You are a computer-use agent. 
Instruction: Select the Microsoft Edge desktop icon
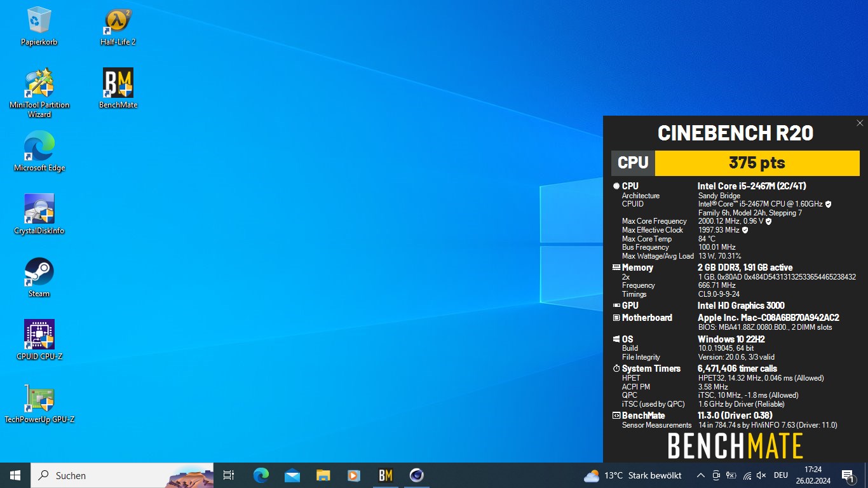(39, 151)
